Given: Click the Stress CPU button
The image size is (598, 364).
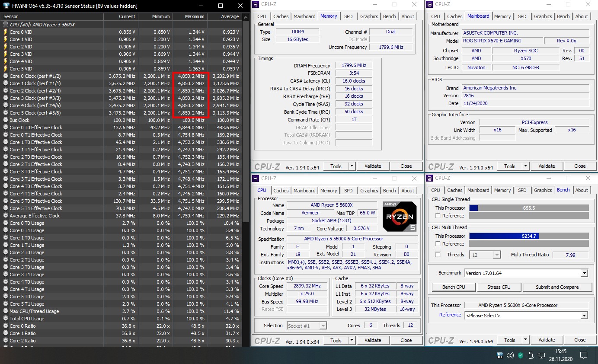Looking at the screenshot, I should pos(499,287).
